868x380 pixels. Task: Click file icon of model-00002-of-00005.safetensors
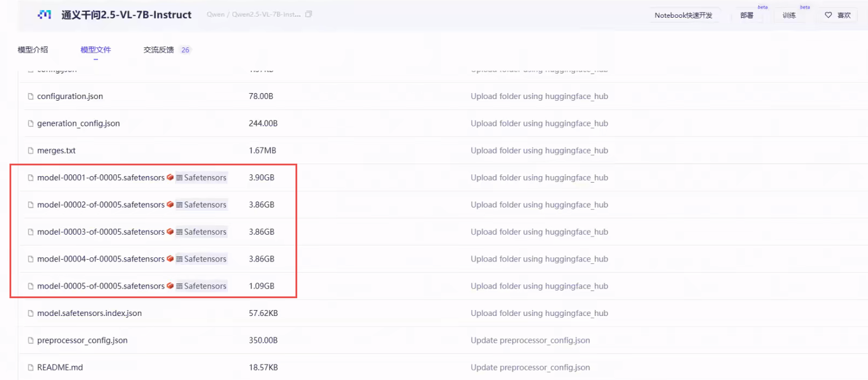31,205
